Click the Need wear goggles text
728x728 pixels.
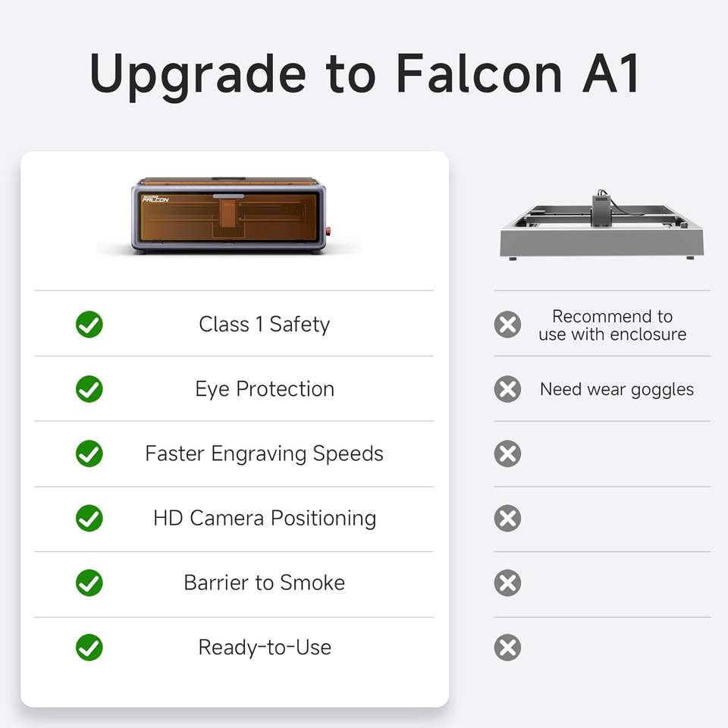[x=617, y=390]
